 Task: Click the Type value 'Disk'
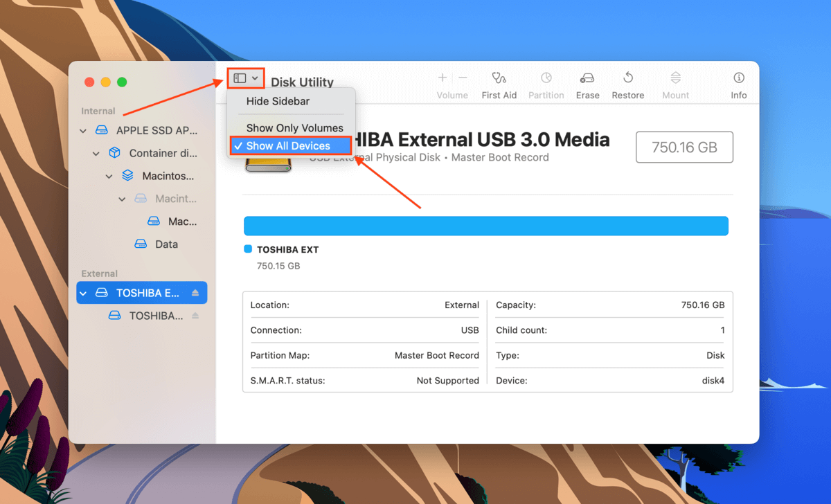[x=716, y=355]
